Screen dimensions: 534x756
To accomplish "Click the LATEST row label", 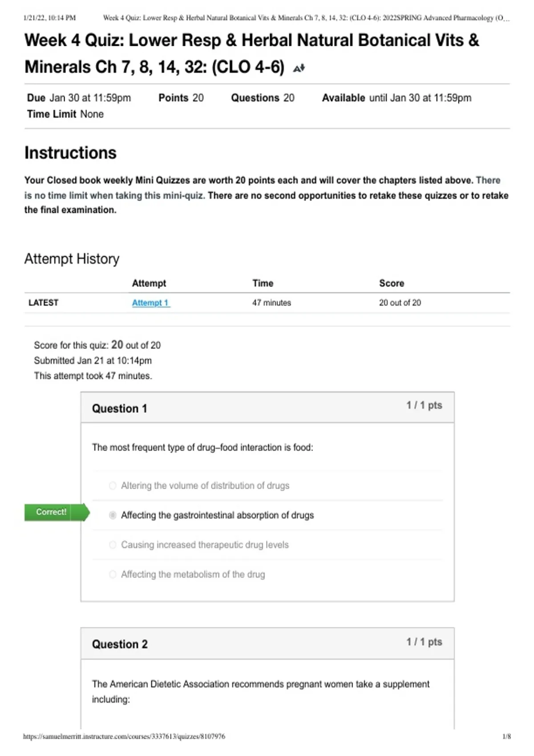I will point(43,303).
